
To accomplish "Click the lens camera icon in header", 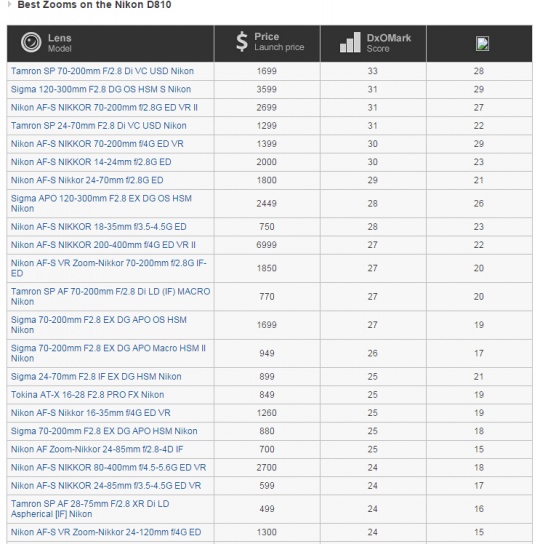I will pyautogui.click(x=31, y=42).
